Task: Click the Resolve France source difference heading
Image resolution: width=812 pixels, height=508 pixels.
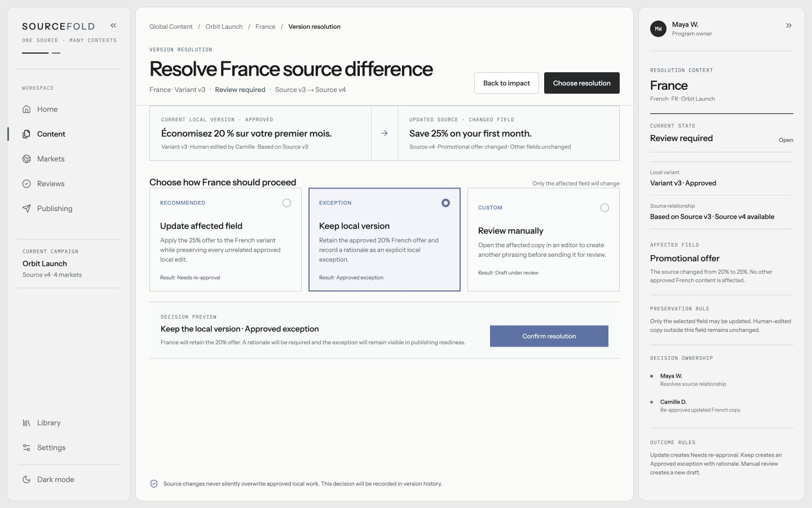Action: (x=291, y=69)
